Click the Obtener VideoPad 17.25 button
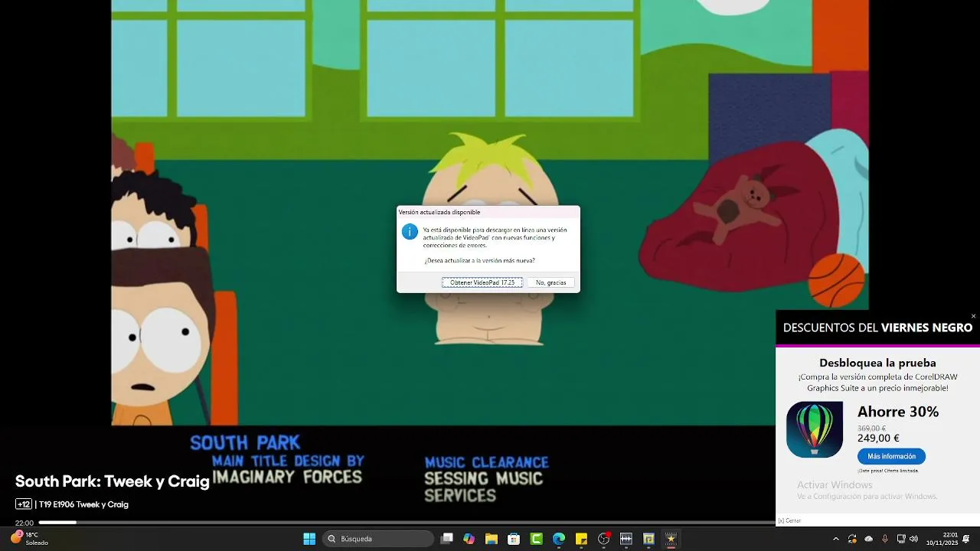The image size is (980, 551). (482, 282)
